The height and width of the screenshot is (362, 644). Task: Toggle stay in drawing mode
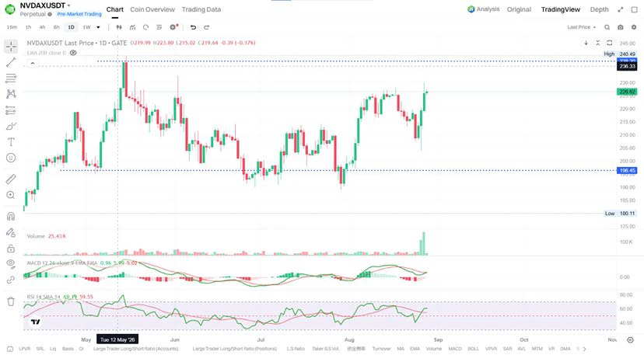click(x=11, y=232)
